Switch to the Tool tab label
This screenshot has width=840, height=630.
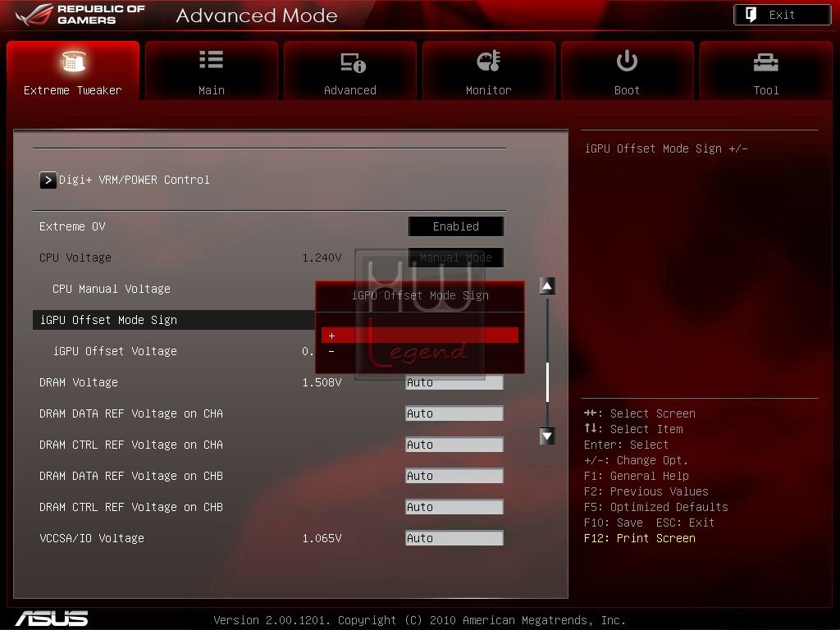pyautogui.click(x=765, y=90)
